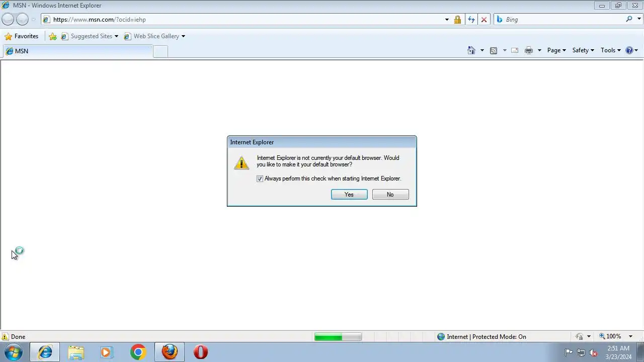The height and width of the screenshot is (362, 644).
Task: Open Suggested Sites link
Action: [90, 36]
